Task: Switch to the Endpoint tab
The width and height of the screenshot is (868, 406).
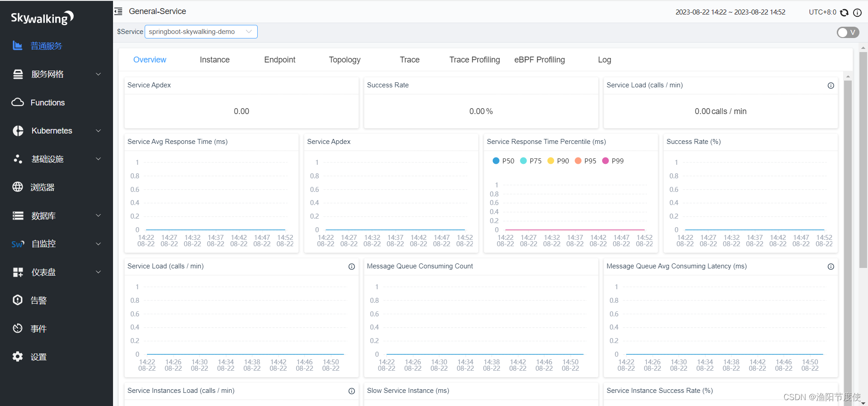Action: pos(280,60)
